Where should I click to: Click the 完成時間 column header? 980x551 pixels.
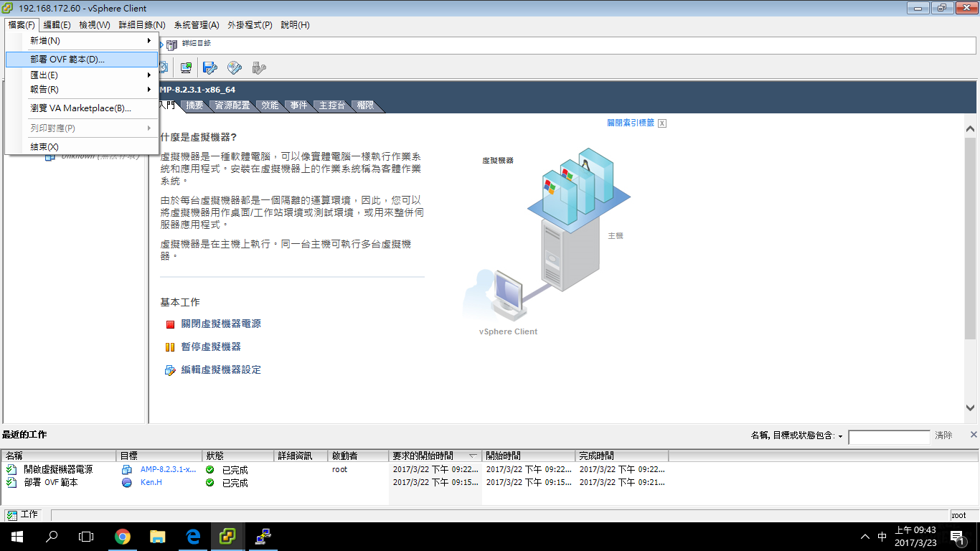coord(622,456)
